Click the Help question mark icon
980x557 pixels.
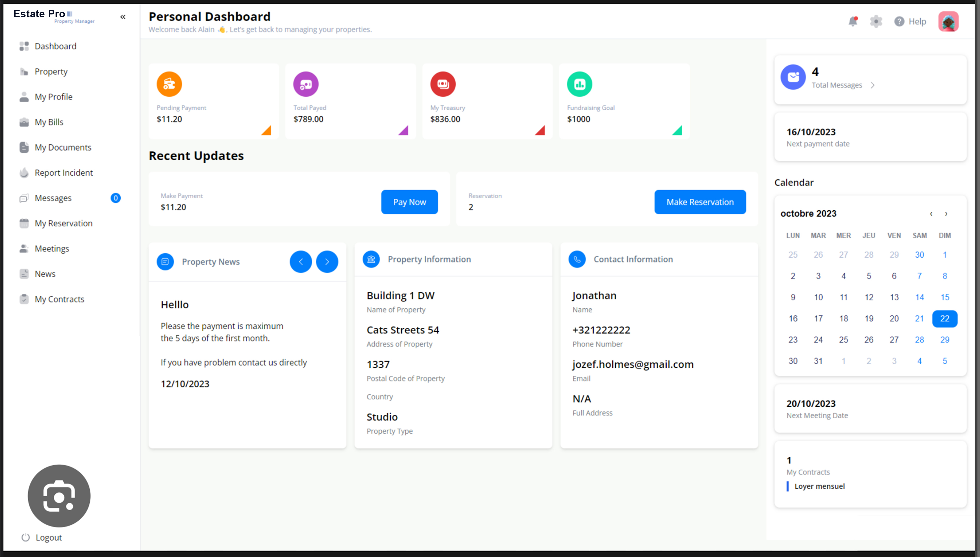899,21
